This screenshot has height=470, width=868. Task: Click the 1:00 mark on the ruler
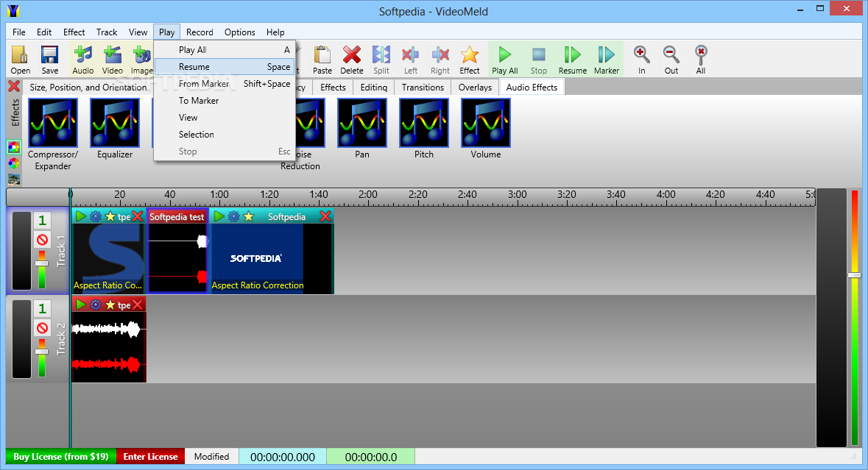pos(219,195)
